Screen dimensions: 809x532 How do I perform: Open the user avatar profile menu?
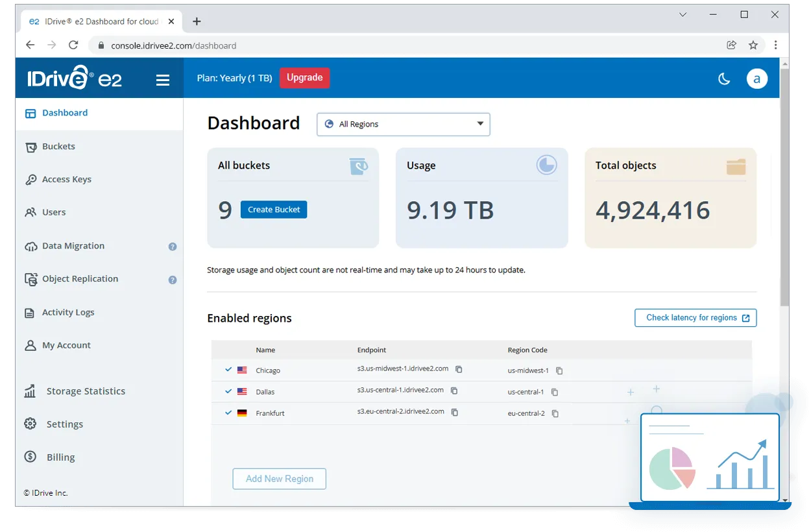756,79
